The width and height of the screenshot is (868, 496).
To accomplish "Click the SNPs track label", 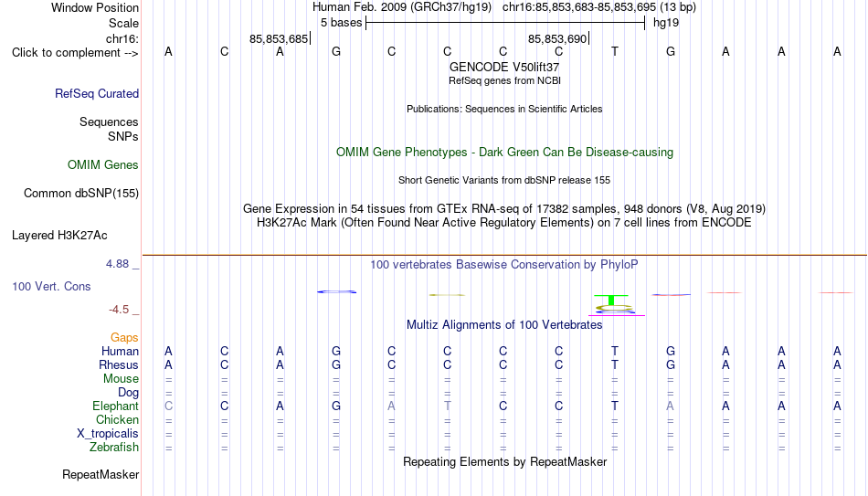I will 123,136.
